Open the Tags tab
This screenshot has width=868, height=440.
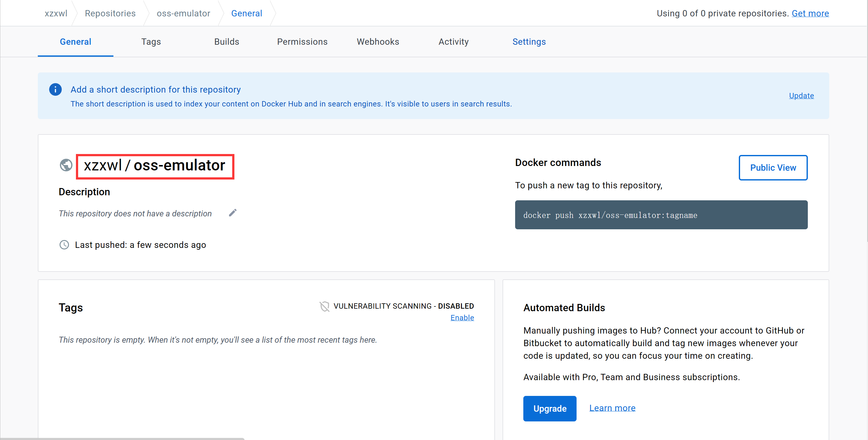click(151, 42)
